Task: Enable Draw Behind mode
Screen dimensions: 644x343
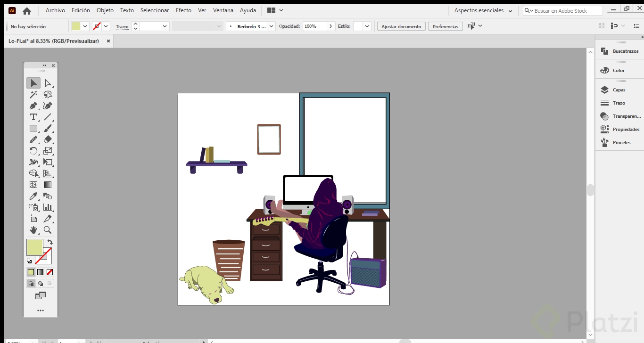Action: click(41, 284)
